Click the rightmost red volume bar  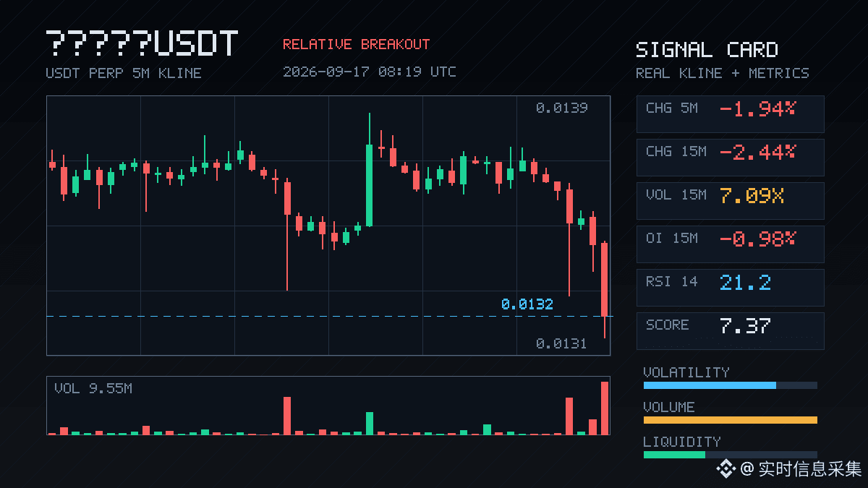coord(605,408)
